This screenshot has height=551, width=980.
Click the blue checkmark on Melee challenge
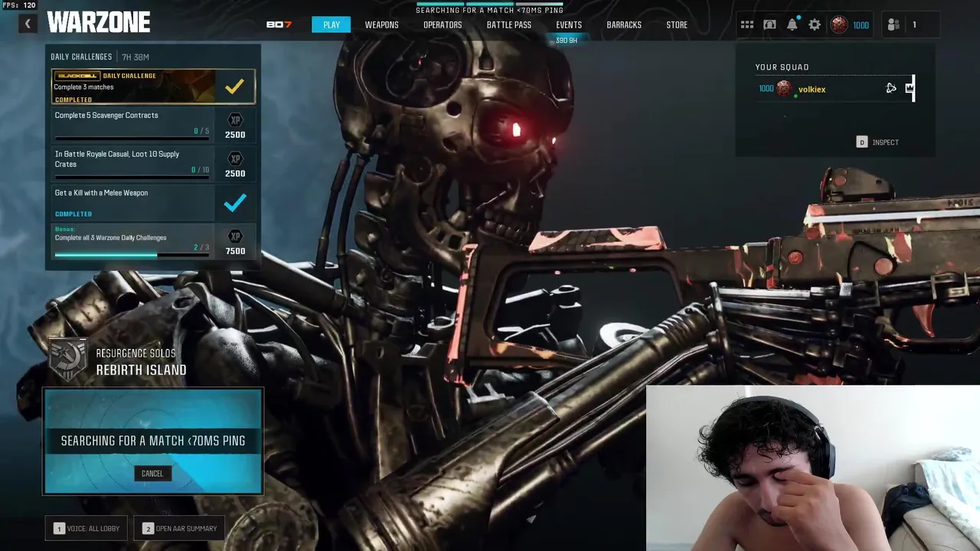click(x=235, y=202)
